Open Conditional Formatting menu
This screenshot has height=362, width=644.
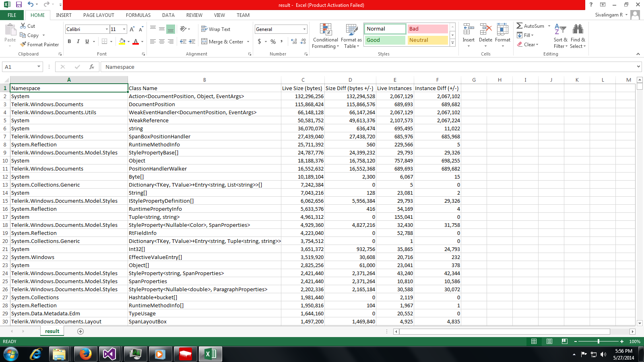(x=326, y=36)
